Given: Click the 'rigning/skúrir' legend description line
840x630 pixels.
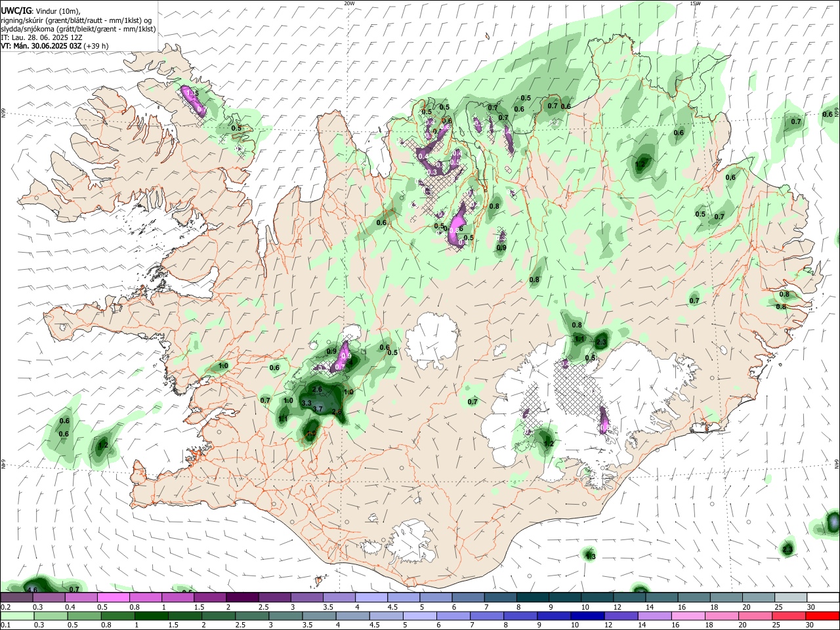Looking at the screenshot, I should click(x=76, y=20).
